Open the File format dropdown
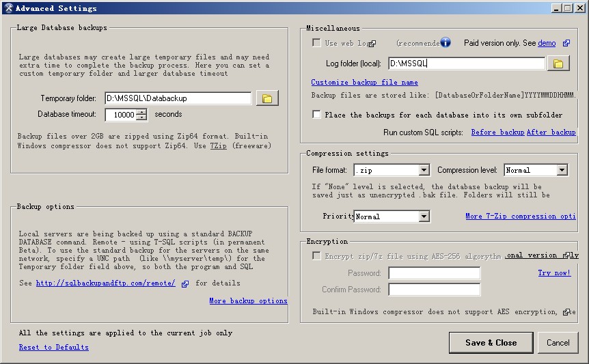The height and width of the screenshot is (364, 589). pyautogui.click(x=424, y=170)
